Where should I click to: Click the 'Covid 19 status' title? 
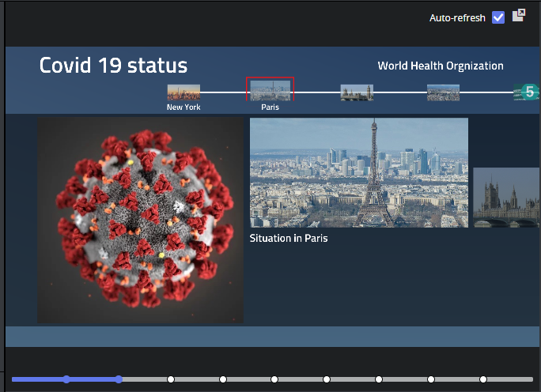[113, 66]
